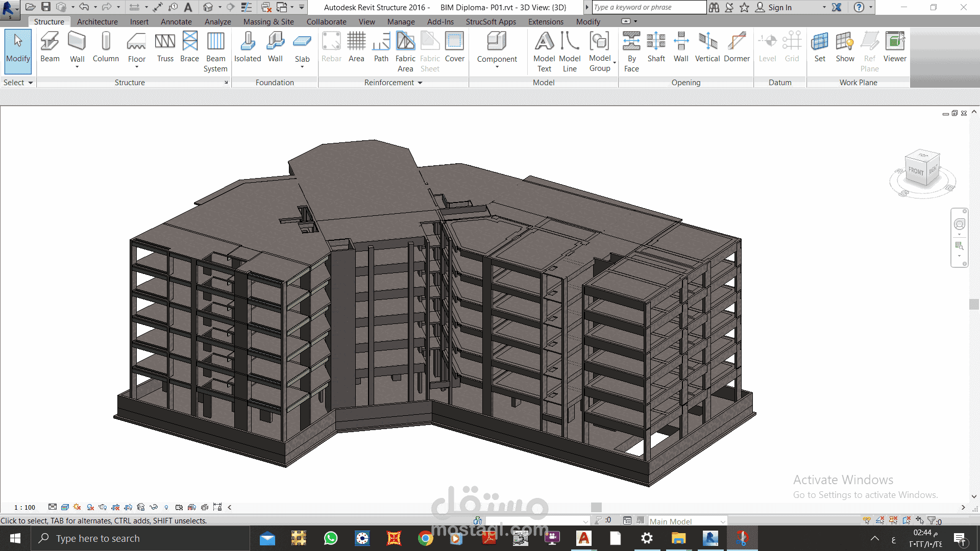The width and height of the screenshot is (980, 551).
Task: Toggle the shadows on/off control
Action: point(77,507)
